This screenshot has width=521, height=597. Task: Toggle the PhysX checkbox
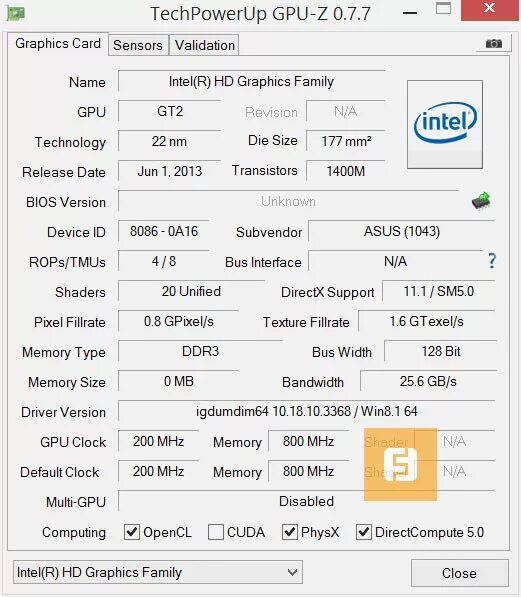pyautogui.click(x=289, y=532)
